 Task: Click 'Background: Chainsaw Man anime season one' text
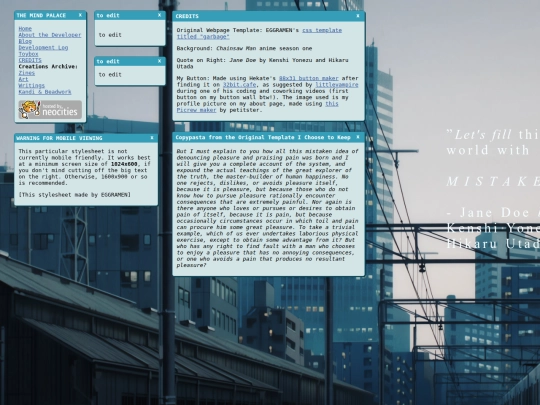coord(245,49)
